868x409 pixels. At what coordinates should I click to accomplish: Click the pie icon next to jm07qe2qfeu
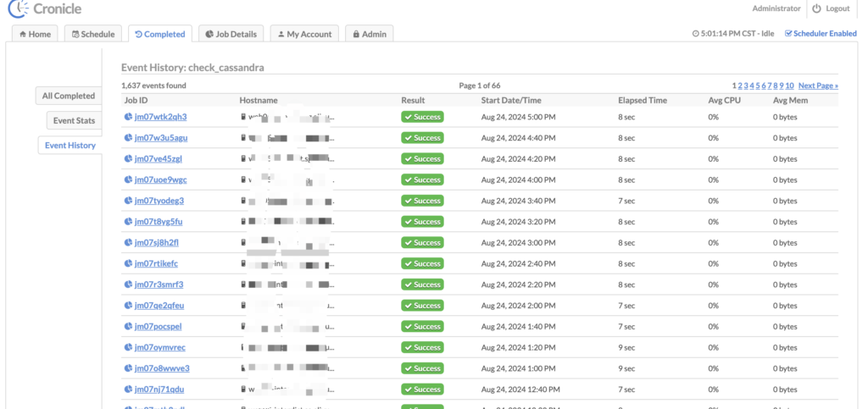(128, 306)
